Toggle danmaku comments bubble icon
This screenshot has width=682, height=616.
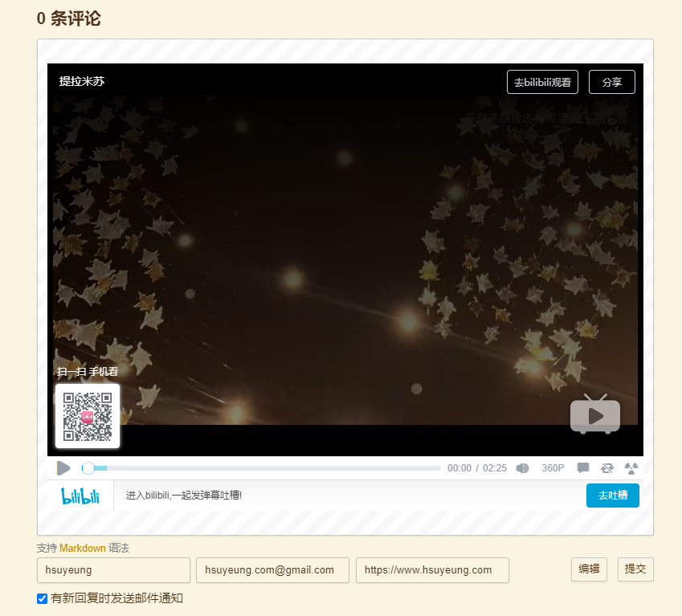point(583,467)
